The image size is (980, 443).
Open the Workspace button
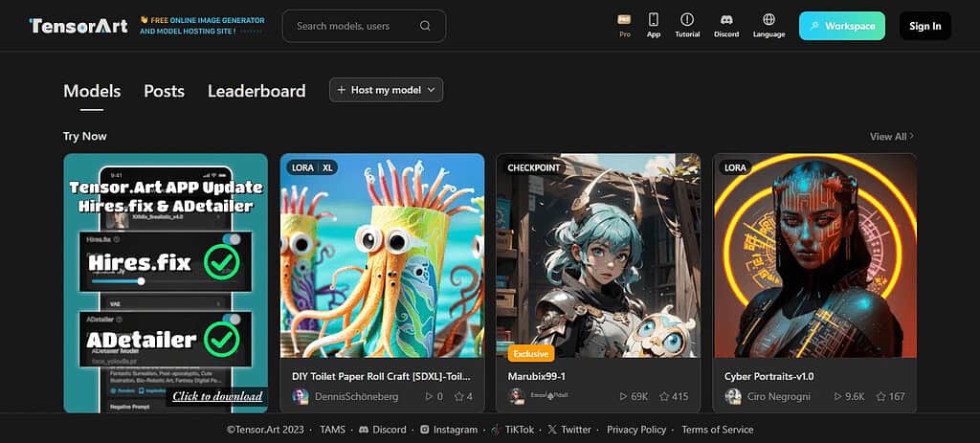click(842, 26)
